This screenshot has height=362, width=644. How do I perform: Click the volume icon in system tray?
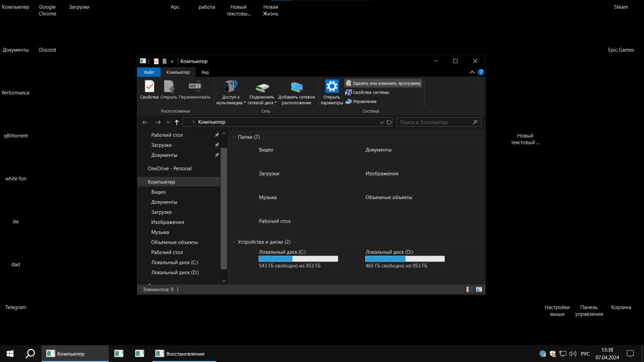pyautogui.click(x=573, y=354)
